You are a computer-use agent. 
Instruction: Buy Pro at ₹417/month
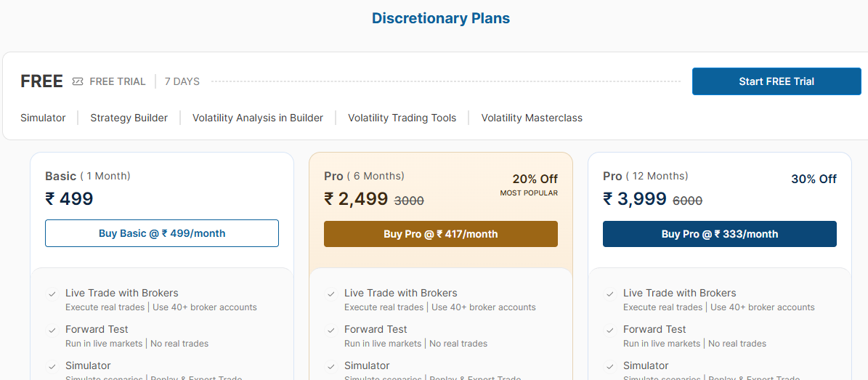441,234
